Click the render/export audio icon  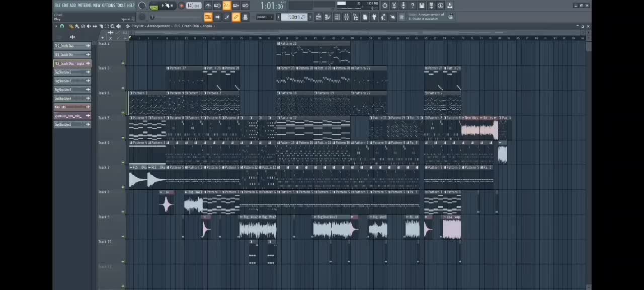point(431,6)
